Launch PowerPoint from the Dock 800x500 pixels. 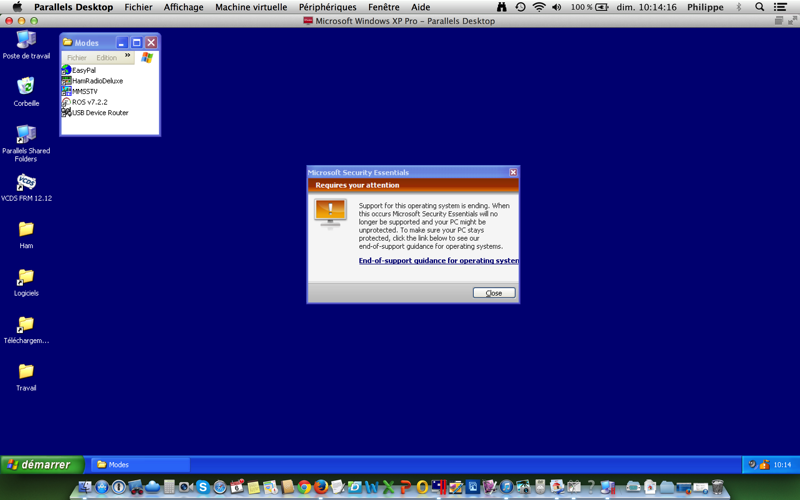(406, 487)
